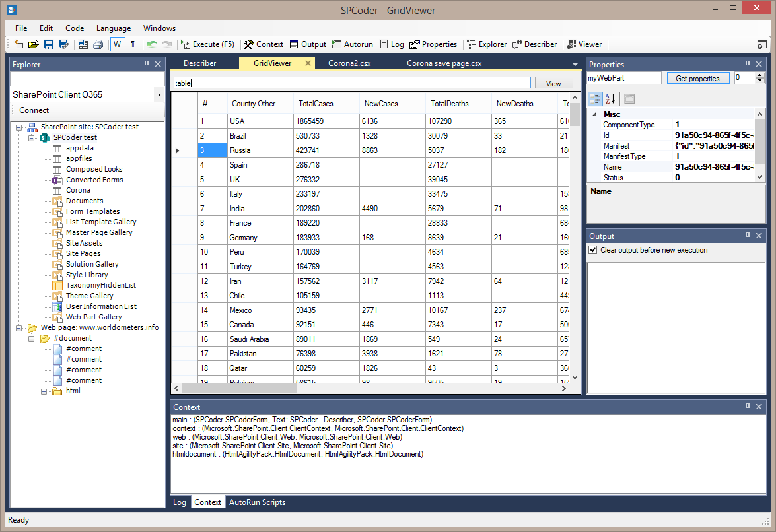This screenshot has width=776, height=532.
Task: Collapse the Misc category in Properties
Action: 594,114
